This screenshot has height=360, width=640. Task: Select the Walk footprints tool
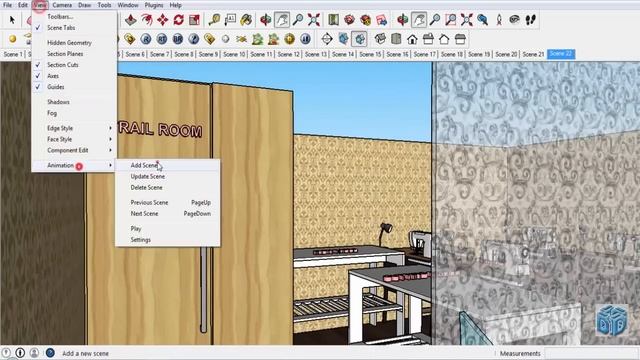[x=531, y=20]
